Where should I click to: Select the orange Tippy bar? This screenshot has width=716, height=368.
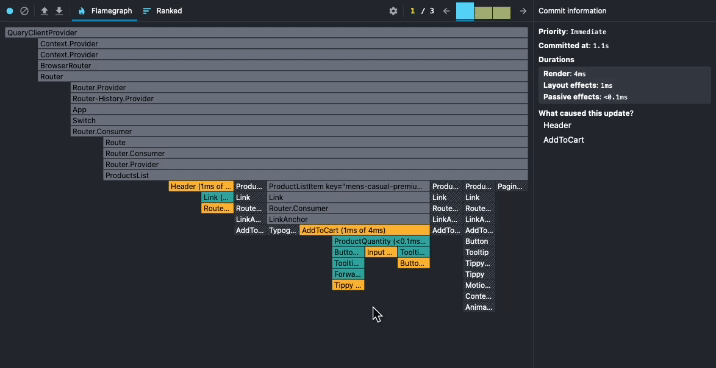coord(348,285)
